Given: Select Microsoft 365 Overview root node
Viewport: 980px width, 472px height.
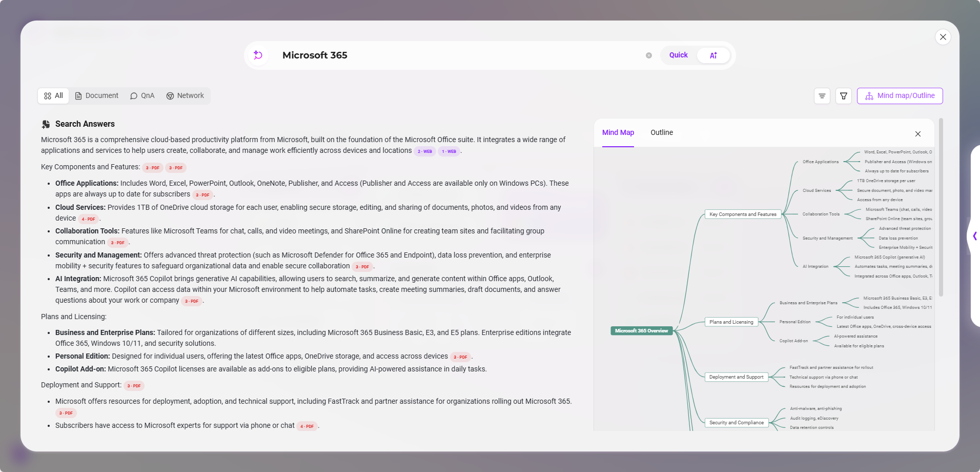Looking at the screenshot, I should (x=641, y=331).
